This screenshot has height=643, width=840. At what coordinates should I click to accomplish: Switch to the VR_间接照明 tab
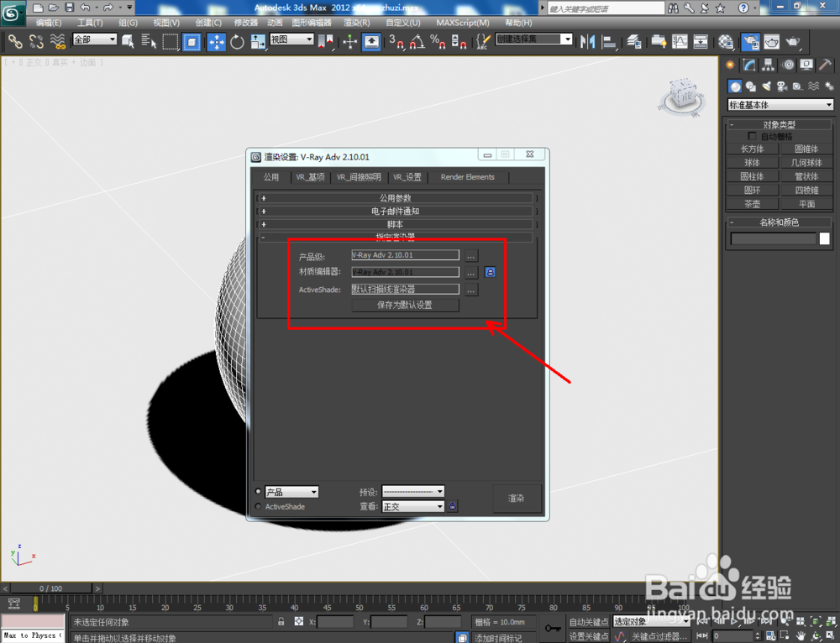pyautogui.click(x=359, y=177)
